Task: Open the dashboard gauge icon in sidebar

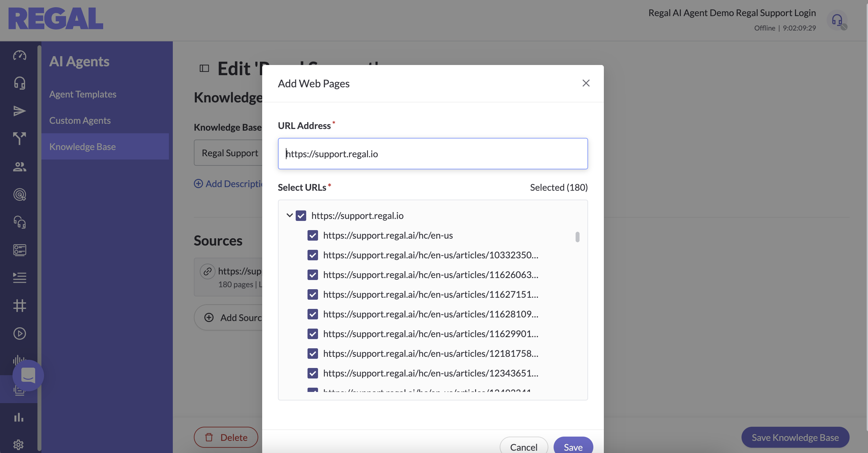Action: [x=19, y=55]
